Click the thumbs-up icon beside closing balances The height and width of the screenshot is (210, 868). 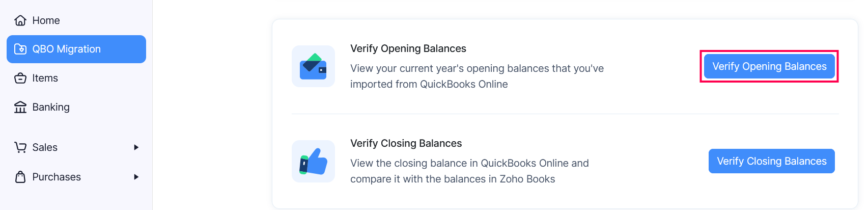pyautogui.click(x=313, y=161)
